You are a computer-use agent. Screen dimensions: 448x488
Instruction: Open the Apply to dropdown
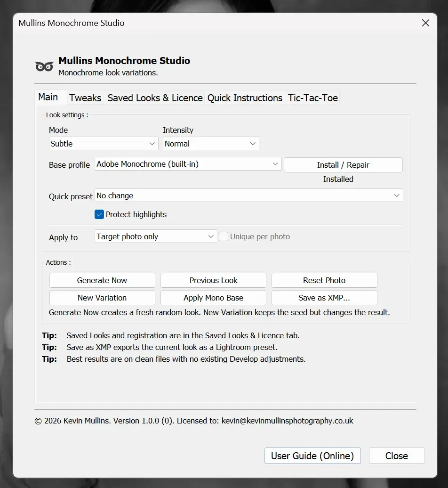click(155, 236)
